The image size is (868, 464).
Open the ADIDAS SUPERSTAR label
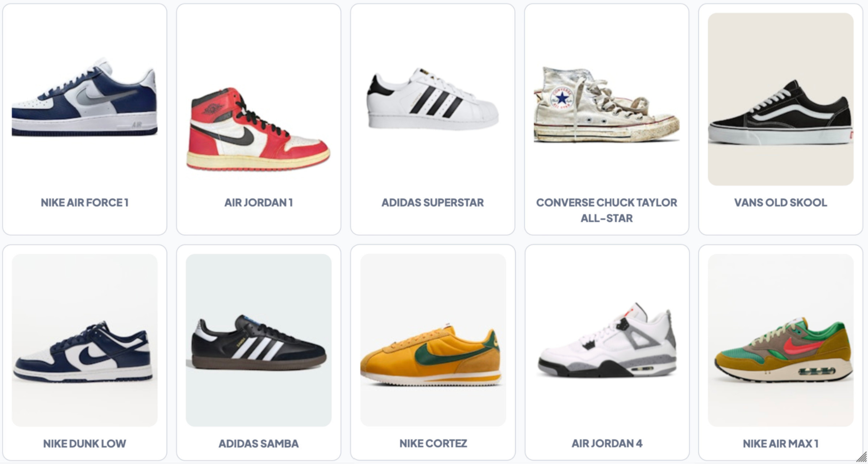[x=433, y=202]
